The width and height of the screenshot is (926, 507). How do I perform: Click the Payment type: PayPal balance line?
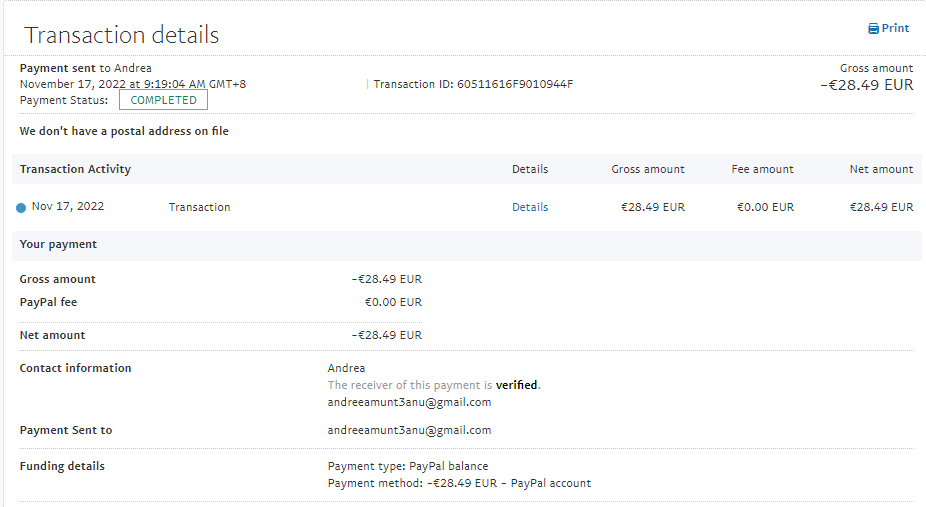pos(408,466)
